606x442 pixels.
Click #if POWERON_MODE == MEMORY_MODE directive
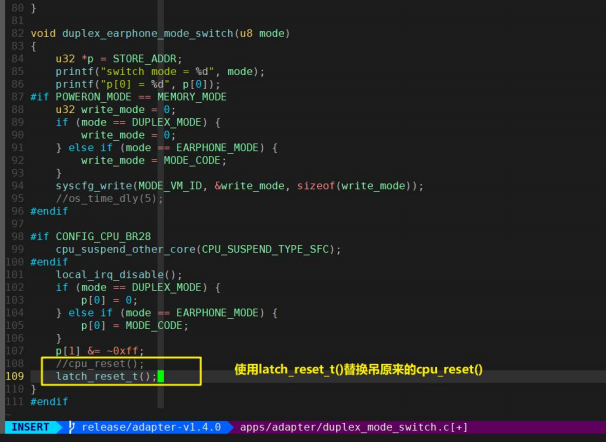tap(128, 97)
